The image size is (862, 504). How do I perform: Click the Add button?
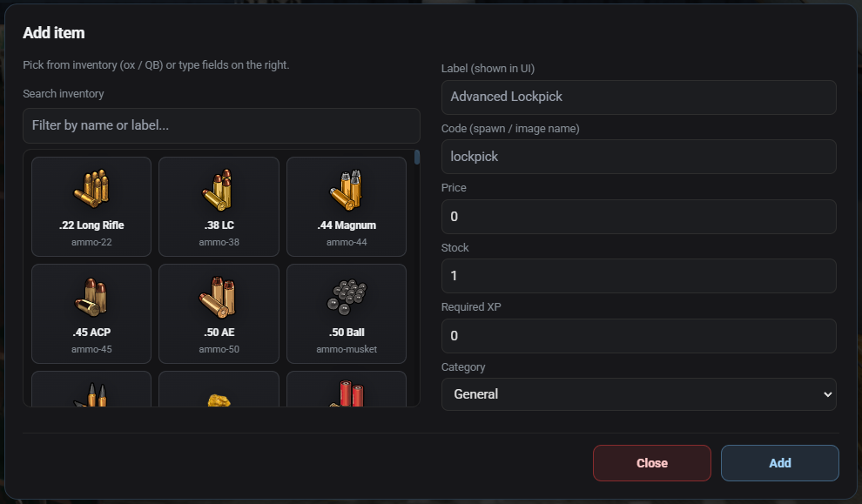coord(779,463)
